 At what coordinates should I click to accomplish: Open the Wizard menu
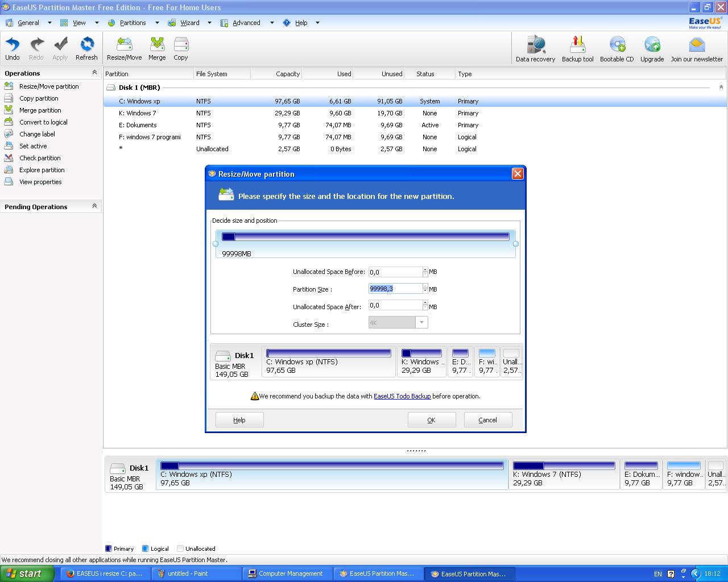[x=189, y=23]
